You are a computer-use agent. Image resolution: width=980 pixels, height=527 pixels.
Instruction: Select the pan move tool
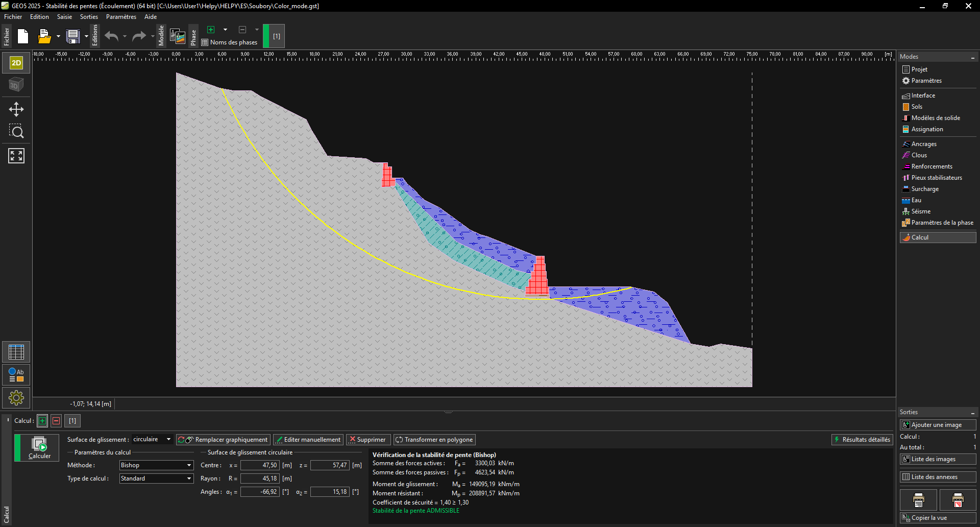coord(16,109)
